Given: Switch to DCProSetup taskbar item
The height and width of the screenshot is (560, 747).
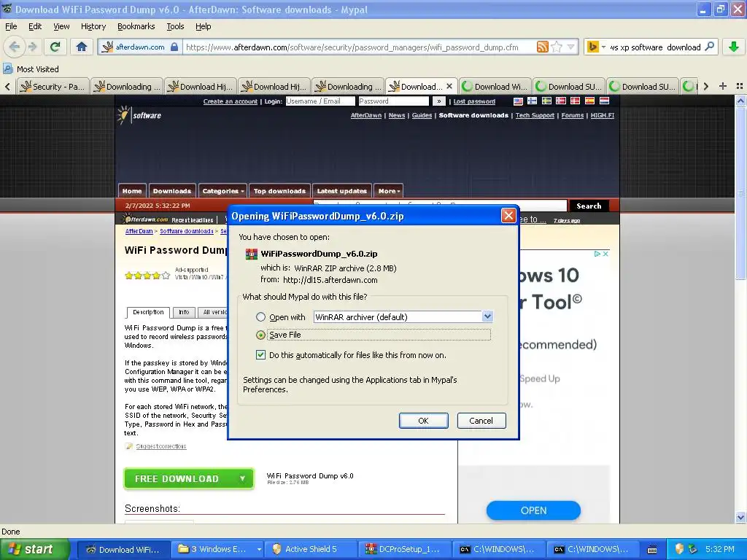Looking at the screenshot, I should pos(406,549).
